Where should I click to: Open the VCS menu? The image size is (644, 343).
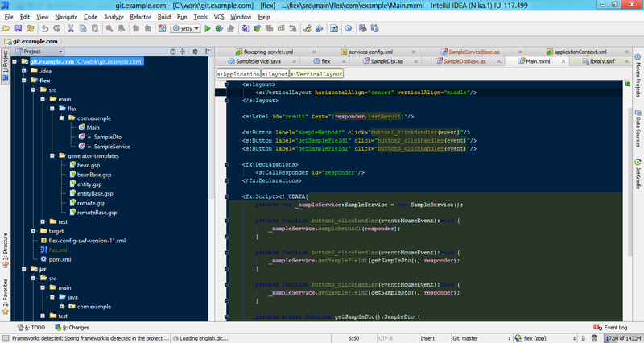tap(219, 17)
